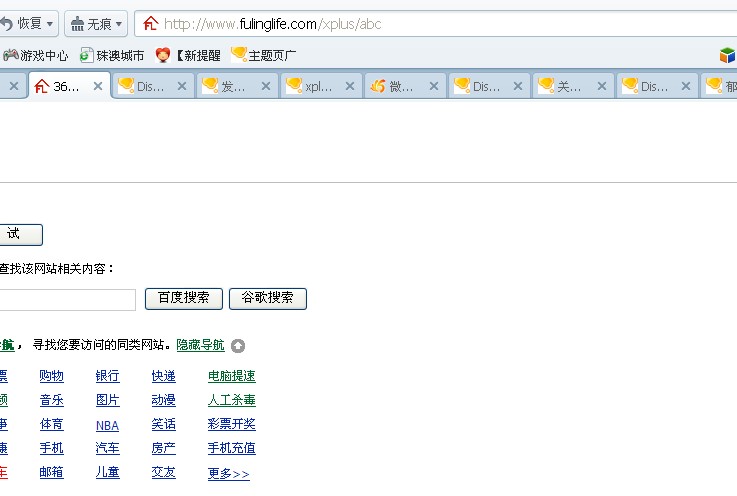This screenshot has width=737, height=496.
Task: Open the 无痕 dropdown arrow
Action: click(x=119, y=24)
